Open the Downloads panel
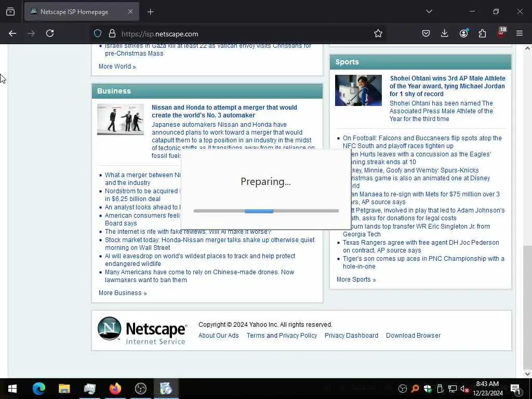532x399 pixels. tap(445, 33)
